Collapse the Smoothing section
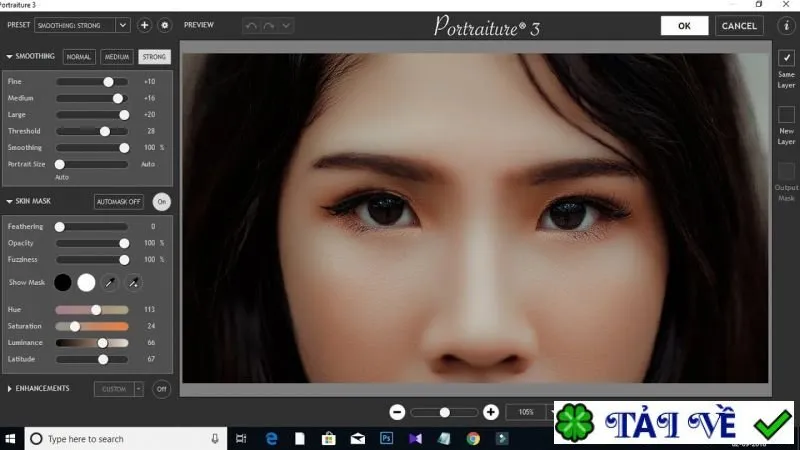Image resolution: width=800 pixels, height=450 pixels. point(9,57)
